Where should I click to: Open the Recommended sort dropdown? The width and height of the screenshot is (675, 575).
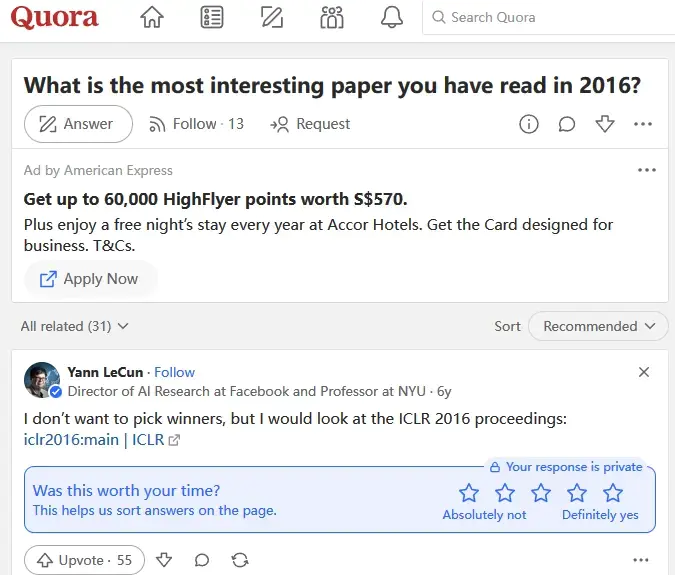(598, 326)
